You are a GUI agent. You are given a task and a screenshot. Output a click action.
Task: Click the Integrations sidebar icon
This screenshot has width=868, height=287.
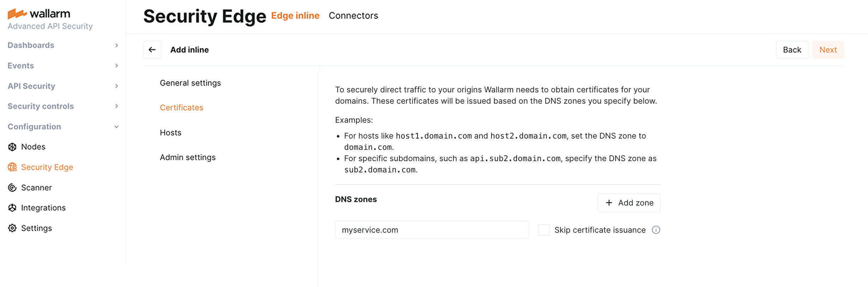[12, 208]
